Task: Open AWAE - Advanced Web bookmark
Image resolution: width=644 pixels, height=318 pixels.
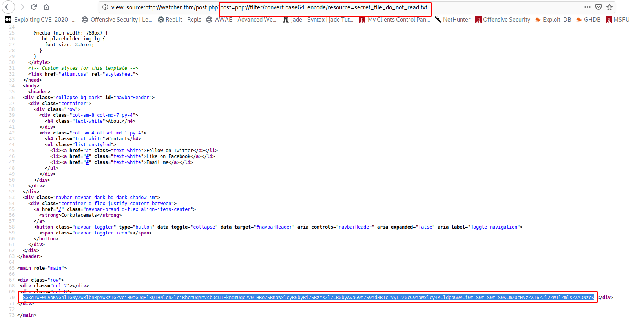Action: tap(241, 20)
